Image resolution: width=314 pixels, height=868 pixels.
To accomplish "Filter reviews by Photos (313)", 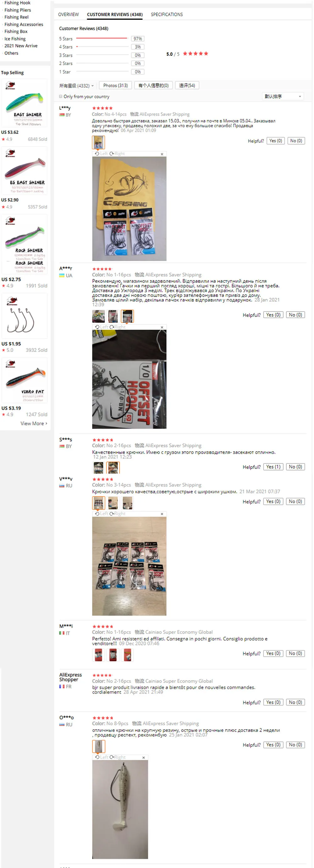I will click(x=116, y=86).
